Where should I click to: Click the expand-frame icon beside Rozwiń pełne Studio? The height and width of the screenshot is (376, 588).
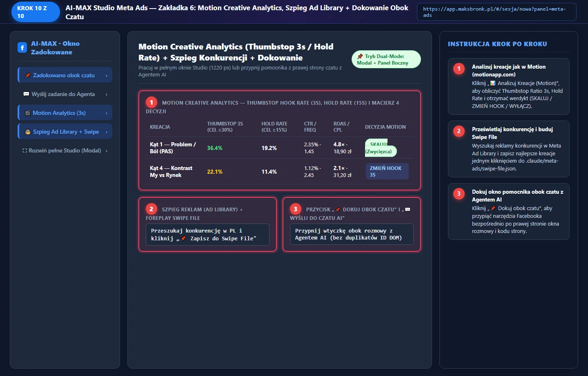click(25, 150)
